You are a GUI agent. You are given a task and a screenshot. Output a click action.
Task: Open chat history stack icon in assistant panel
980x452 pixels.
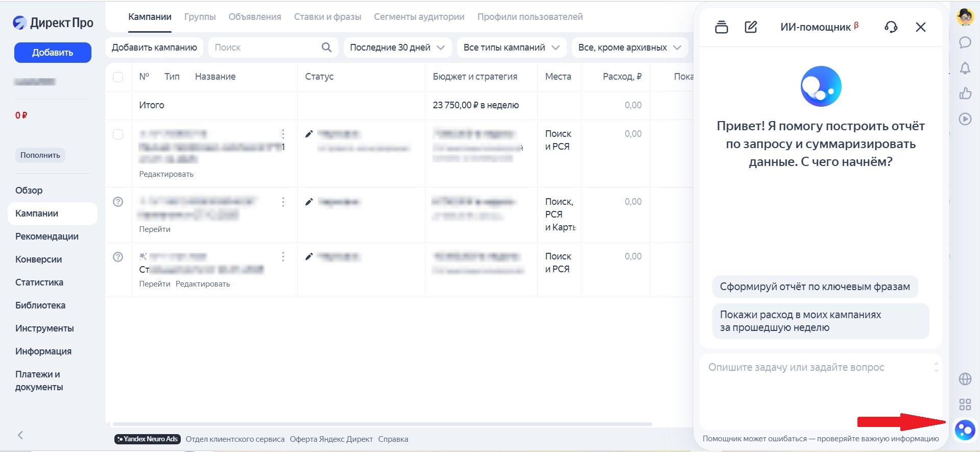[721, 27]
